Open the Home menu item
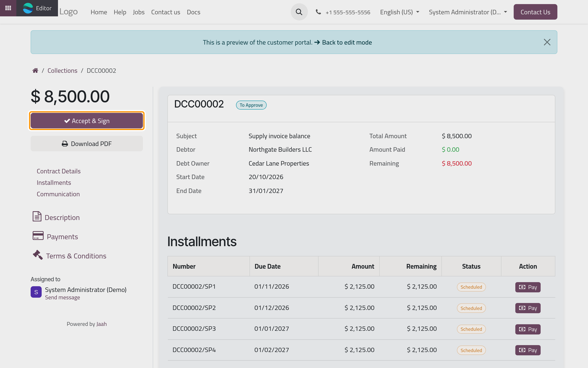 [99, 12]
